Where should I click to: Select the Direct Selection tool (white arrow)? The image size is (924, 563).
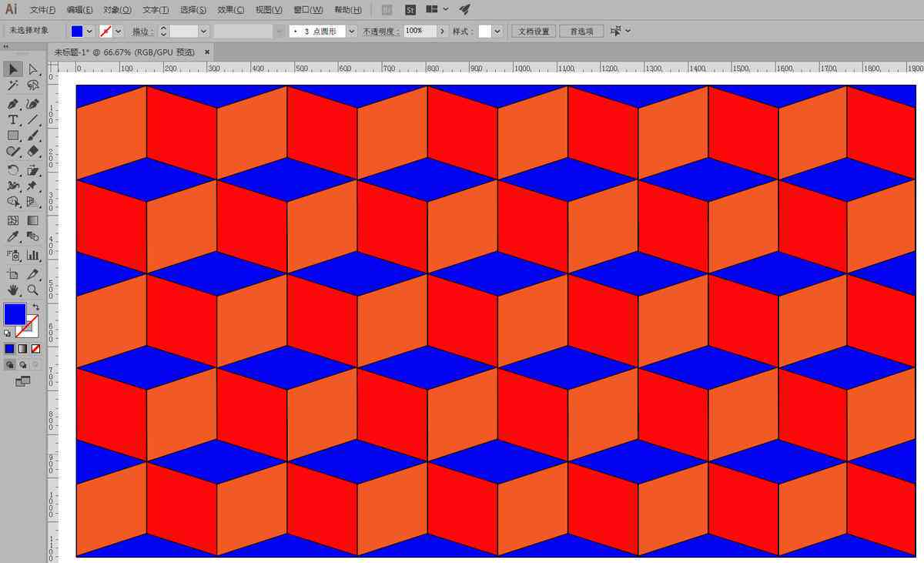click(x=33, y=69)
